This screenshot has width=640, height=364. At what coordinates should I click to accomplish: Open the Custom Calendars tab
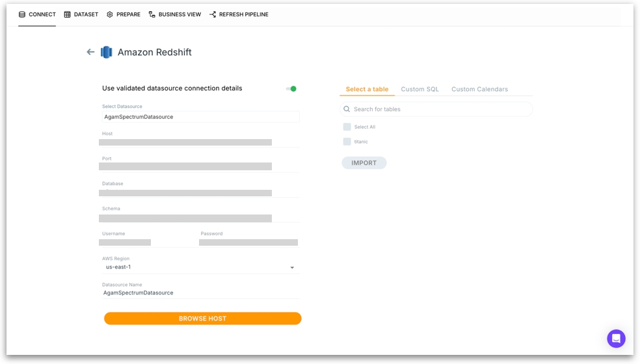coord(479,89)
